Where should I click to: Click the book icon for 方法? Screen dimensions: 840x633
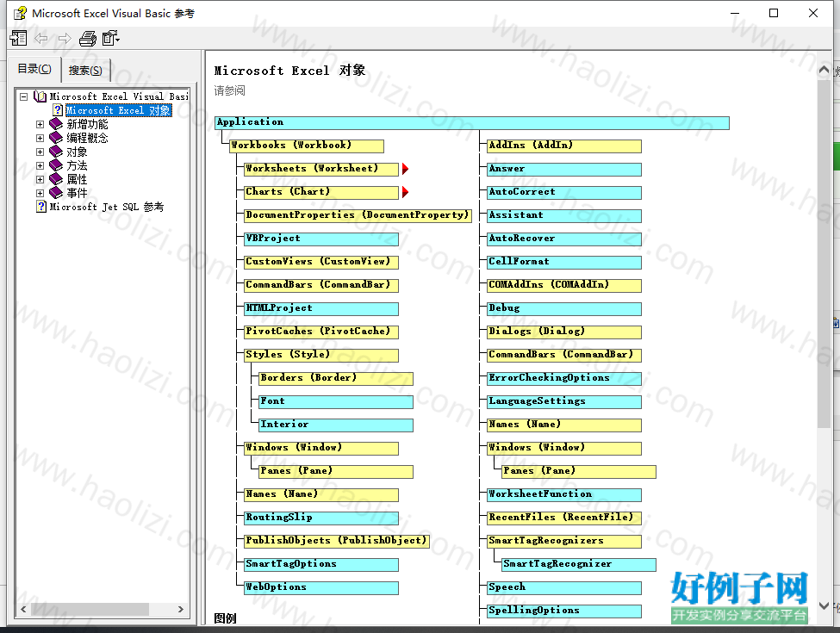[x=56, y=165]
